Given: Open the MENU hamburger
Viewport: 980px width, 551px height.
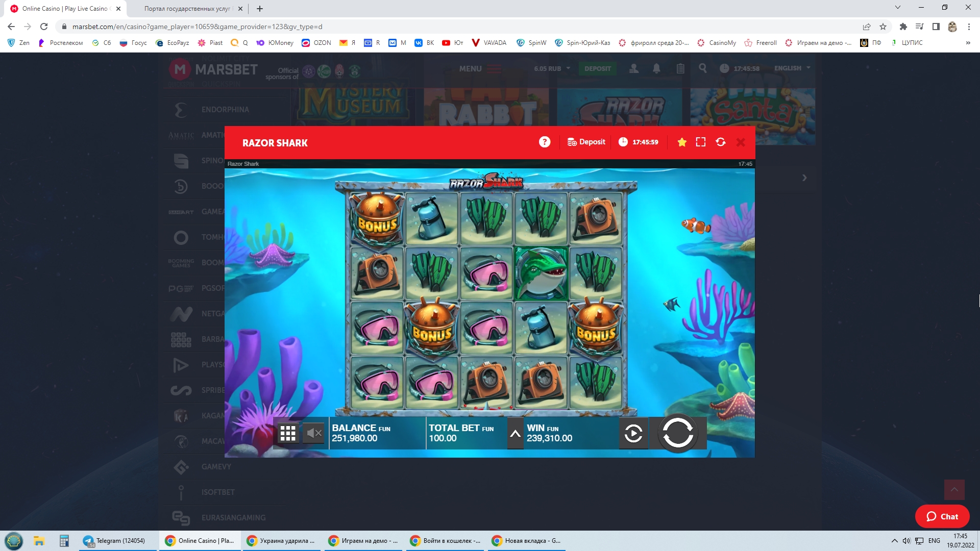Looking at the screenshot, I should click(480, 68).
